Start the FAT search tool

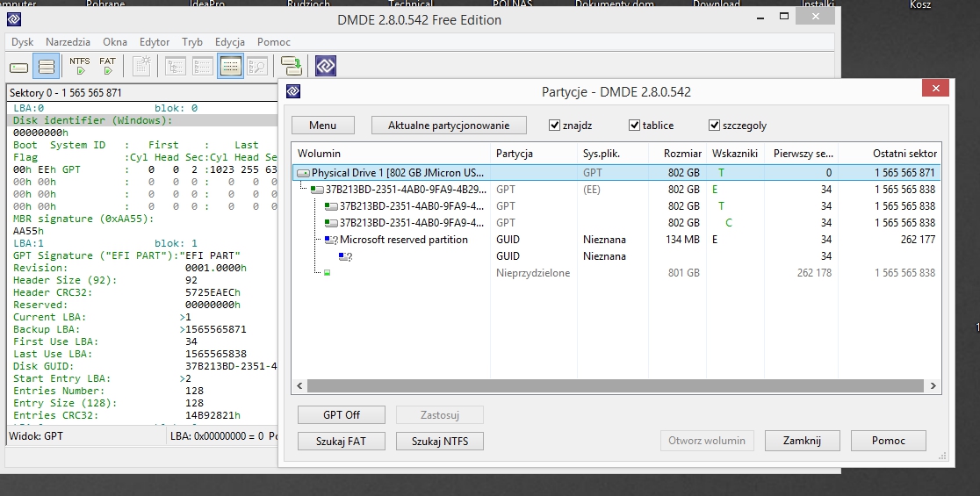107,66
